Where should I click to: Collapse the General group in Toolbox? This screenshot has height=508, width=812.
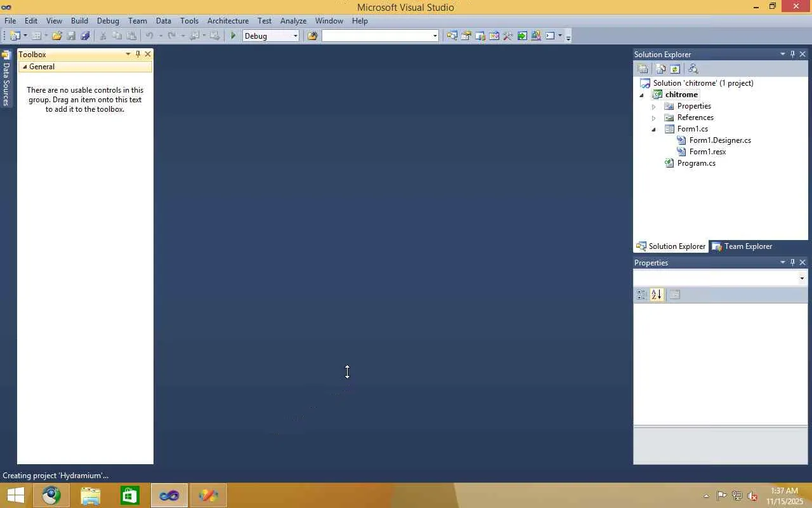click(x=25, y=67)
